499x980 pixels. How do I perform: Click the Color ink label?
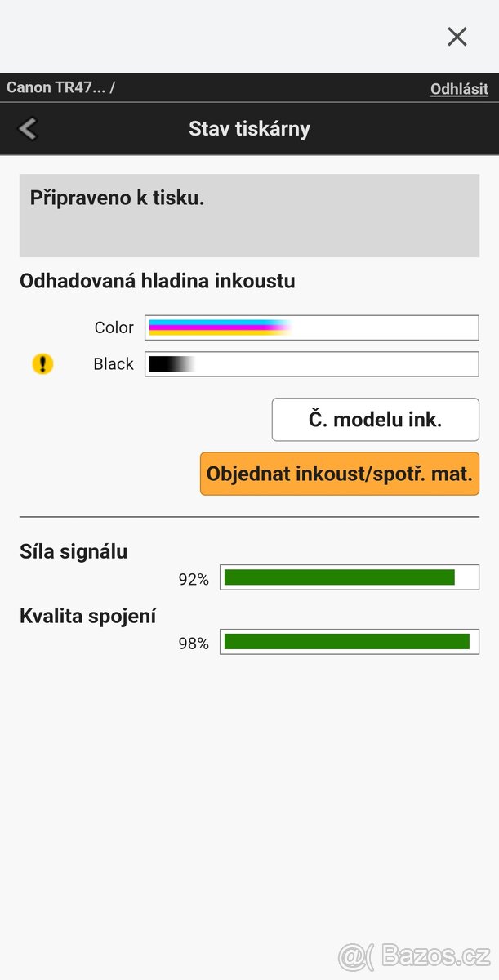[114, 327]
